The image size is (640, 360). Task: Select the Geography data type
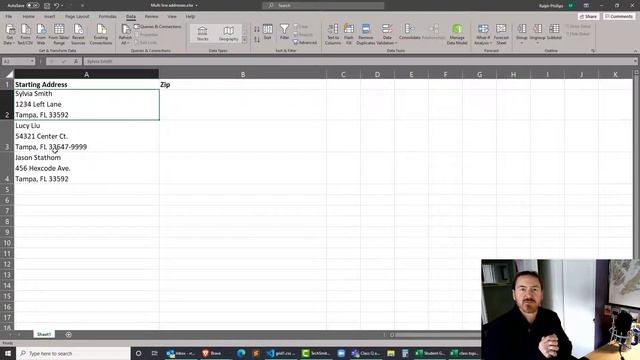(229, 33)
